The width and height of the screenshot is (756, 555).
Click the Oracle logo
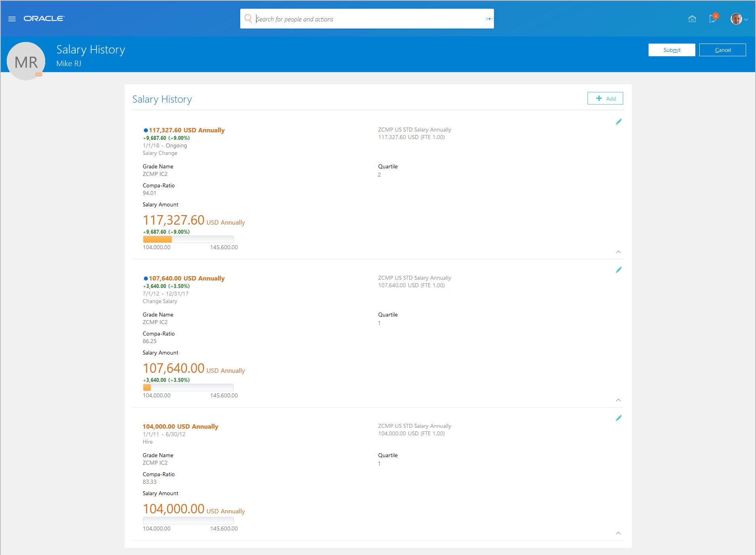[44, 19]
